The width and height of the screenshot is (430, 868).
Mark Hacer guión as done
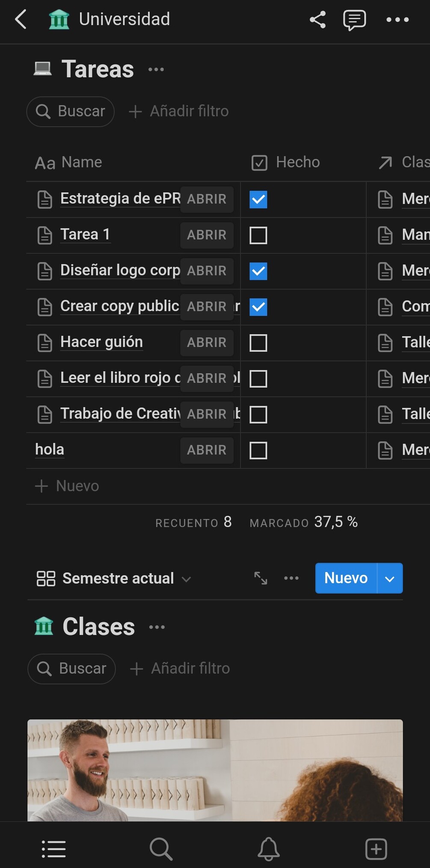click(x=258, y=343)
